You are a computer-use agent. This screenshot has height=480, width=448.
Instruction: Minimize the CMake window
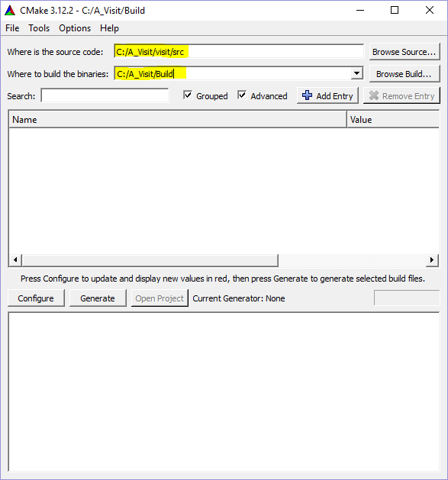(360, 11)
